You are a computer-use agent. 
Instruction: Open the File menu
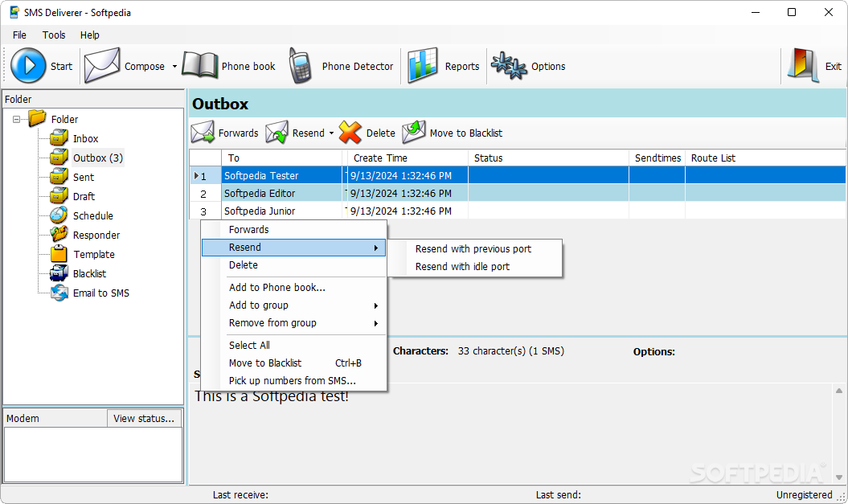(19, 35)
